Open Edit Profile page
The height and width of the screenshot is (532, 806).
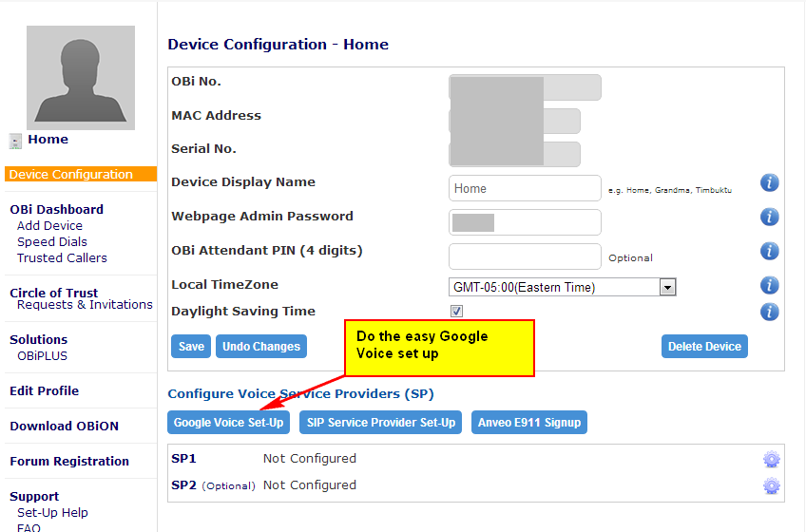[45, 390]
